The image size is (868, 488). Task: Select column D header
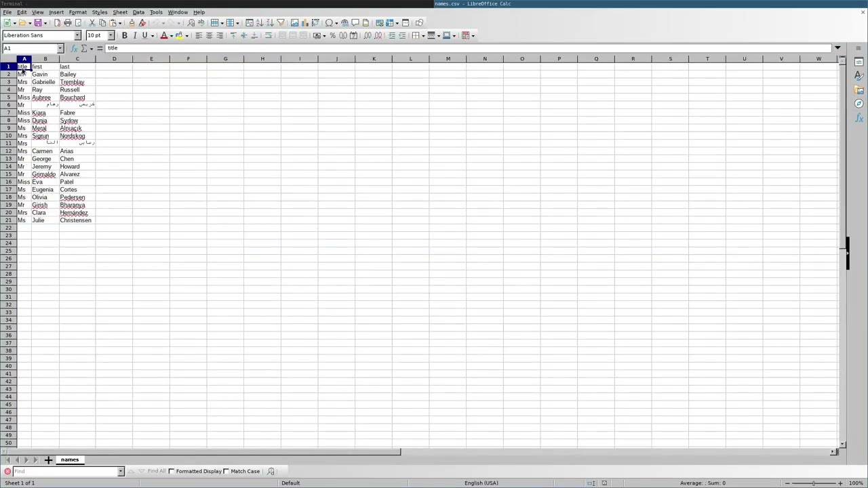click(x=114, y=59)
